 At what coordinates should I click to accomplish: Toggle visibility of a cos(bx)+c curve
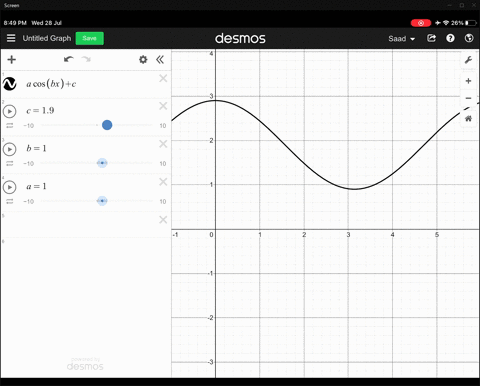[x=10, y=84]
